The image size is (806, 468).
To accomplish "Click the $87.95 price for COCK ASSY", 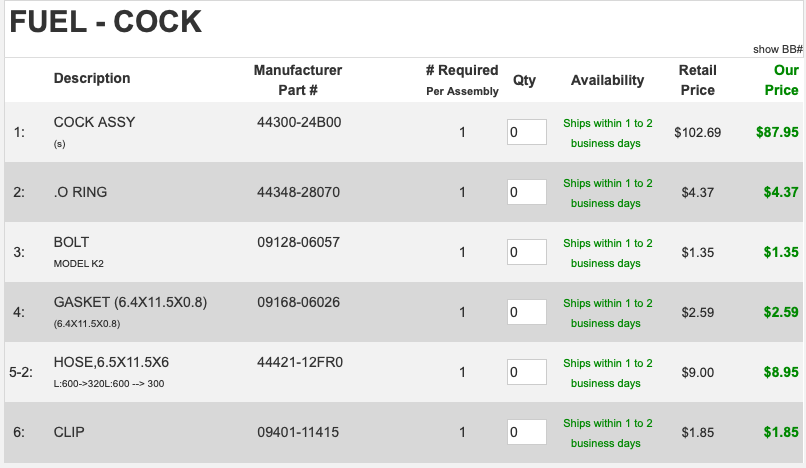I will pyautogui.click(x=777, y=131).
